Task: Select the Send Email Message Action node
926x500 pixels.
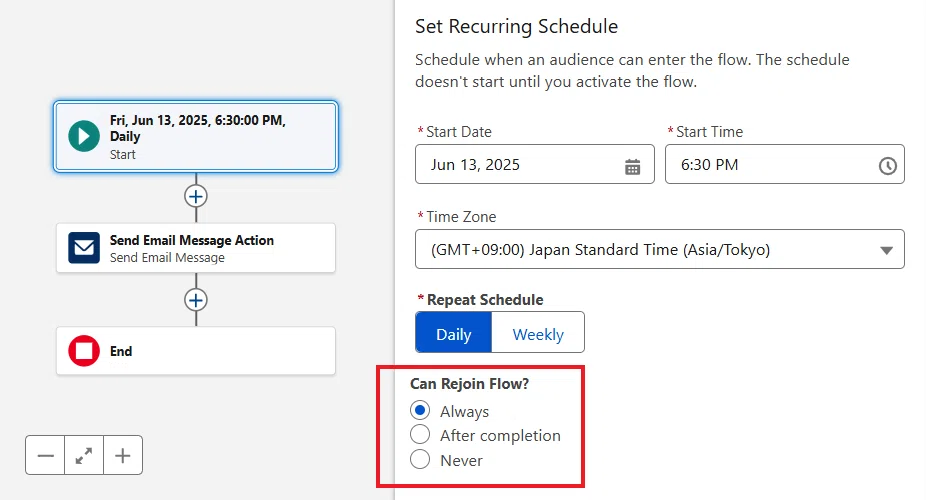Action: coord(195,248)
